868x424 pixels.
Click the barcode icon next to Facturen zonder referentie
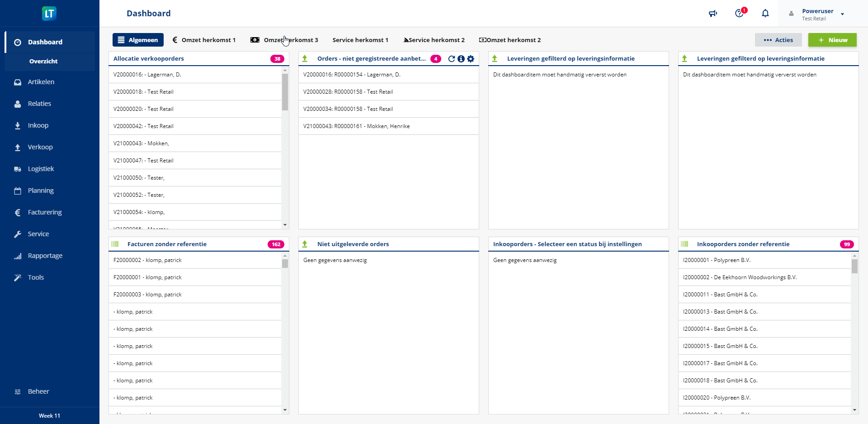pos(115,244)
